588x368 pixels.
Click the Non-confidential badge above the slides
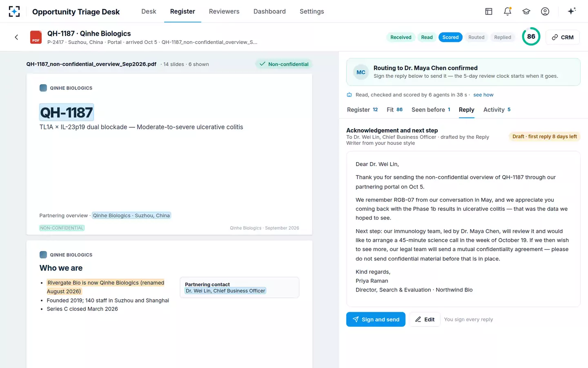[284, 64]
